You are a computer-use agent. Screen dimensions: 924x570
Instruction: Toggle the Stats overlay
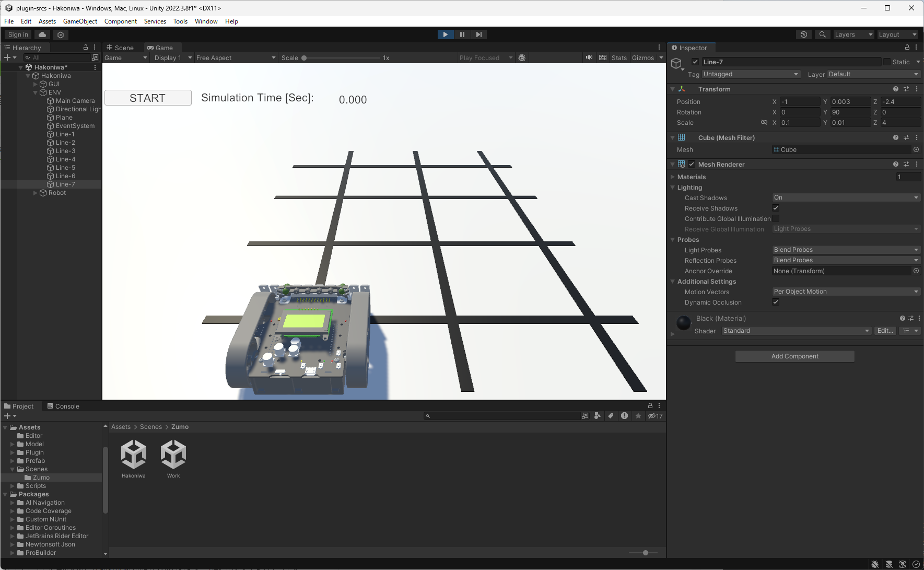pos(619,57)
